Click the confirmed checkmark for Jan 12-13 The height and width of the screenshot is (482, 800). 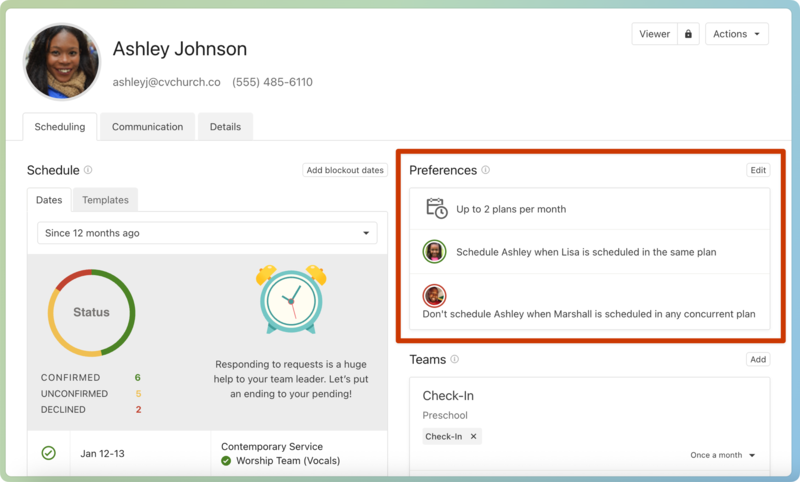coord(48,453)
